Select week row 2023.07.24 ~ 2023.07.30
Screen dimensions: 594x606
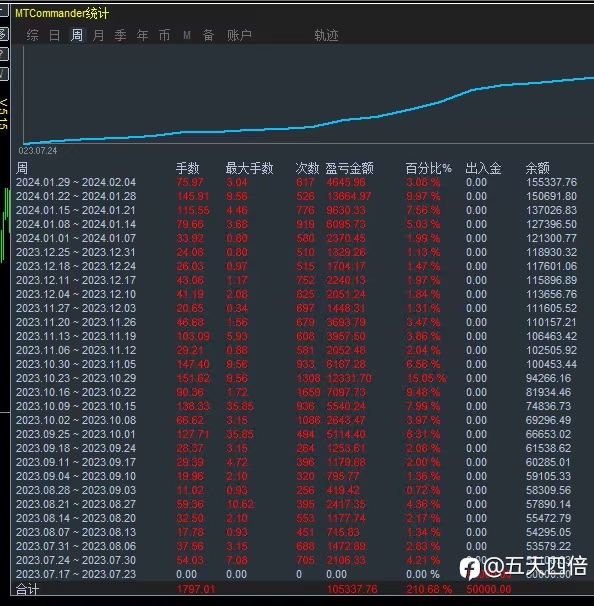click(296, 560)
